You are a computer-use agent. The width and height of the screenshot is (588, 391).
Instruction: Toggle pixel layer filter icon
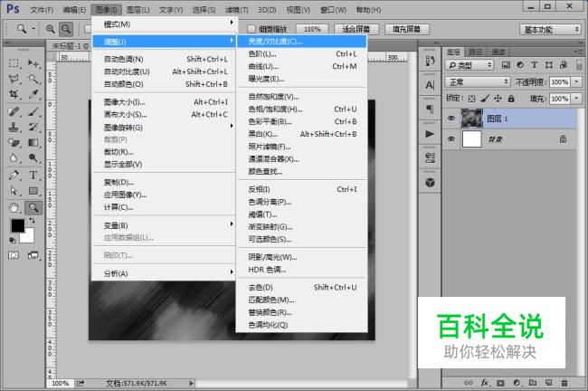506,65
